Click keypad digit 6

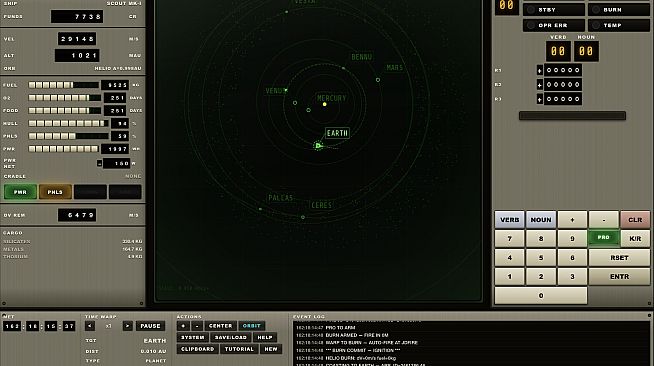pyautogui.click(x=572, y=258)
